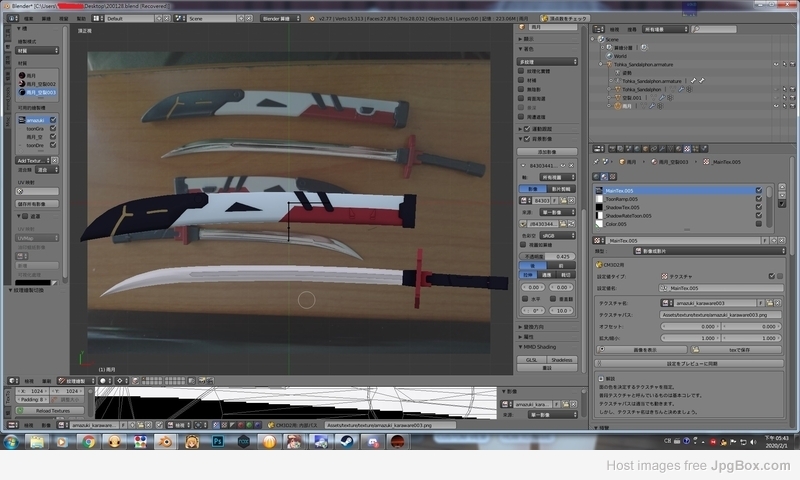Click the GLSL button

(532, 360)
